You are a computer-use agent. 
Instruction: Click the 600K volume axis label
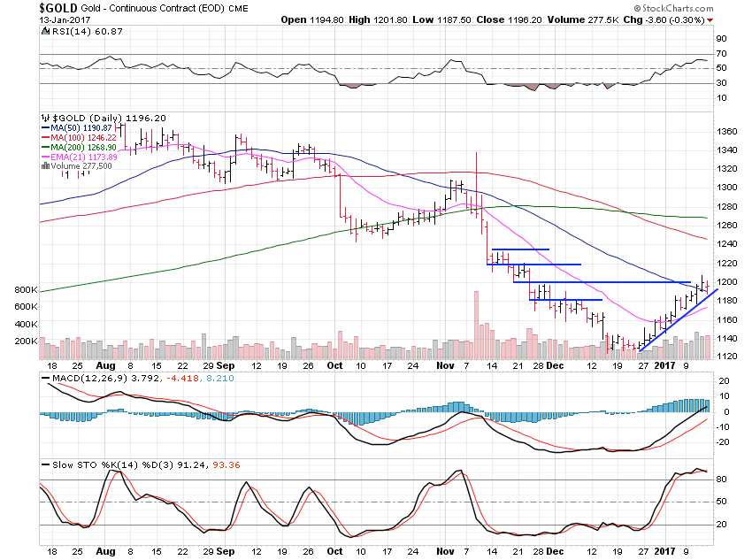26,306
